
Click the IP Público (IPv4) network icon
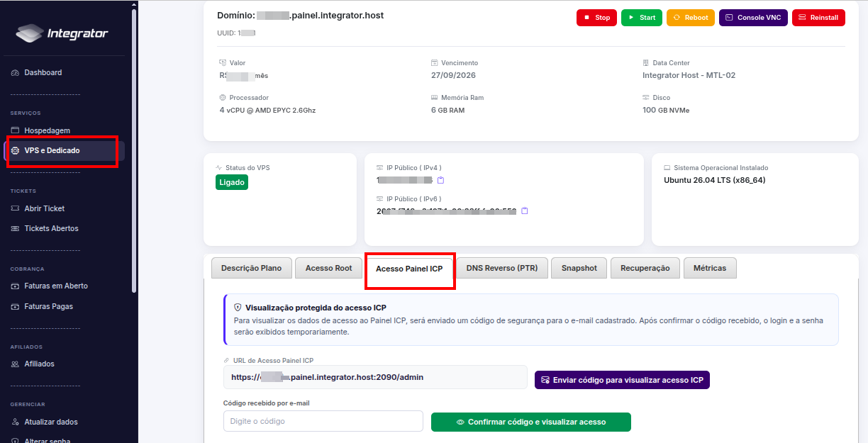pyautogui.click(x=380, y=168)
